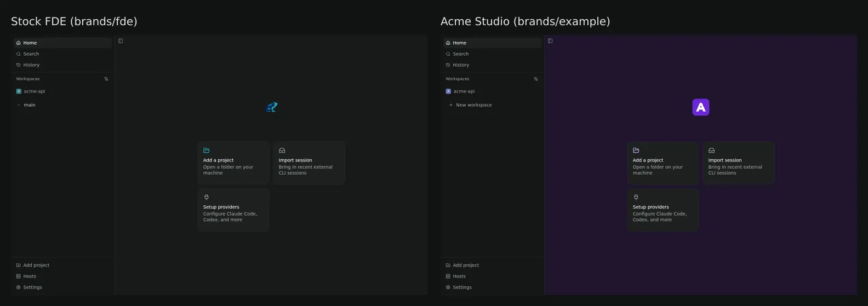Click teal folder icon in Stock FDE card
The image size is (868, 306).
pyautogui.click(x=207, y=150)
